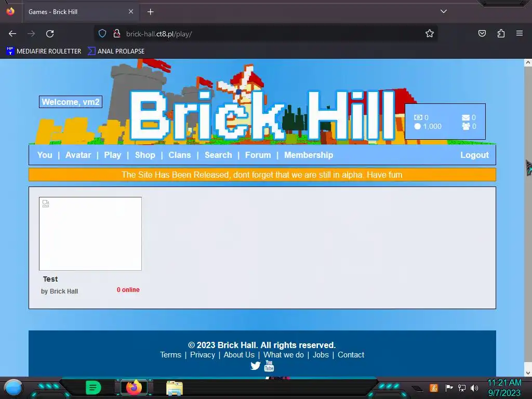Open the Clans nav item
Image resolution: width=532 pixels, height=399 pixels.
coord(180,155)
